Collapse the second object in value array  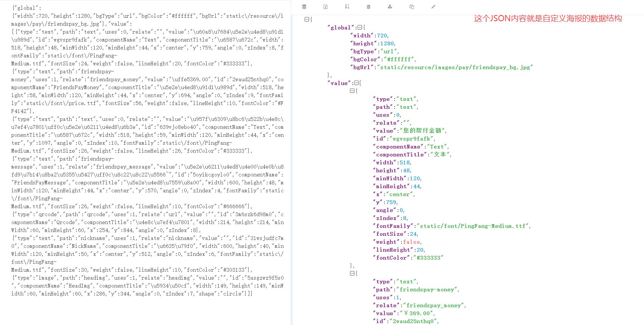point(352,273)
